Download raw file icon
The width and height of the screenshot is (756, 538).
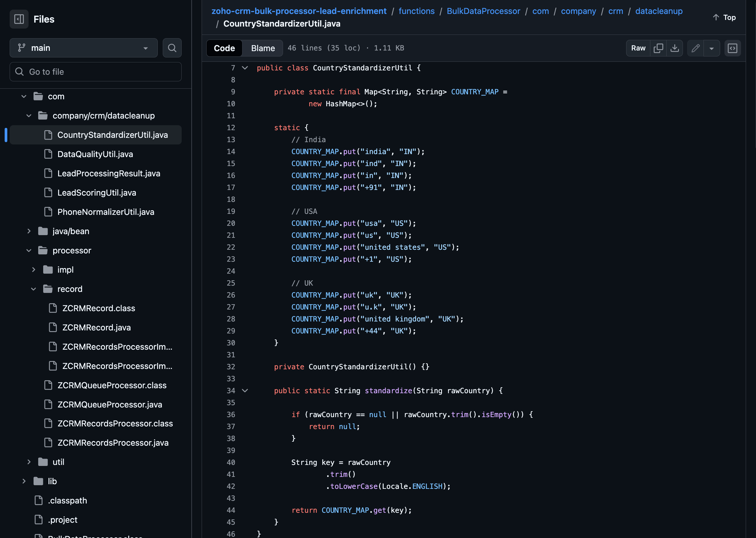(x=674, y=48)
